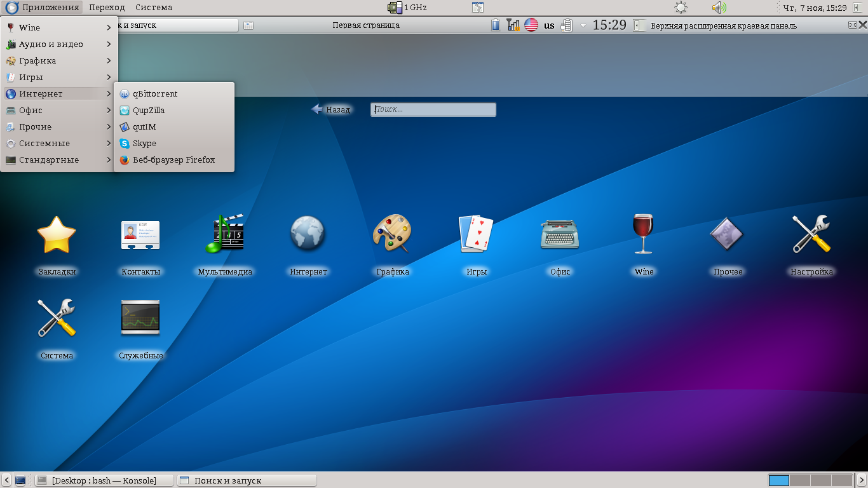This screenshot has width=868, height=488.
Task: Launch QupZilla from the submenu
Action: [x=174, y=110]
